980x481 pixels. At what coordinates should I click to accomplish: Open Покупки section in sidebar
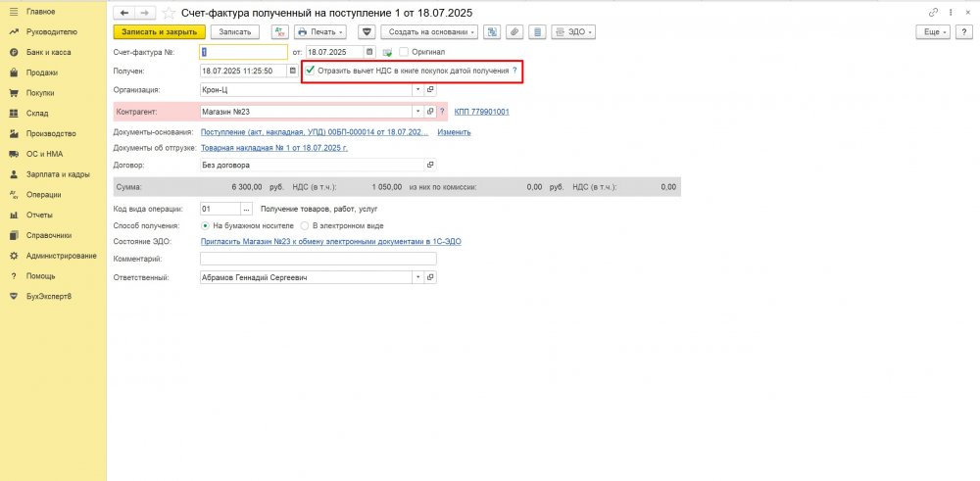[x=40, y=93]
